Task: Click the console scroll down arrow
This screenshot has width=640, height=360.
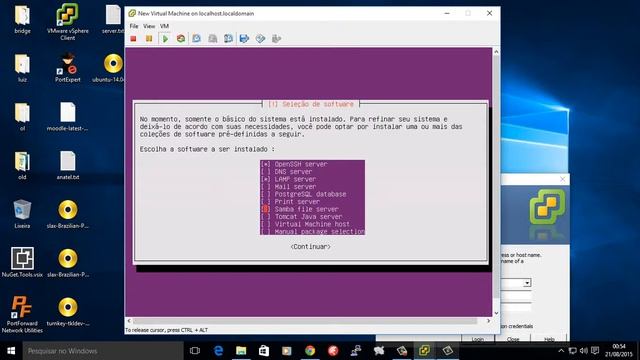Action: (x=496, y=313)
